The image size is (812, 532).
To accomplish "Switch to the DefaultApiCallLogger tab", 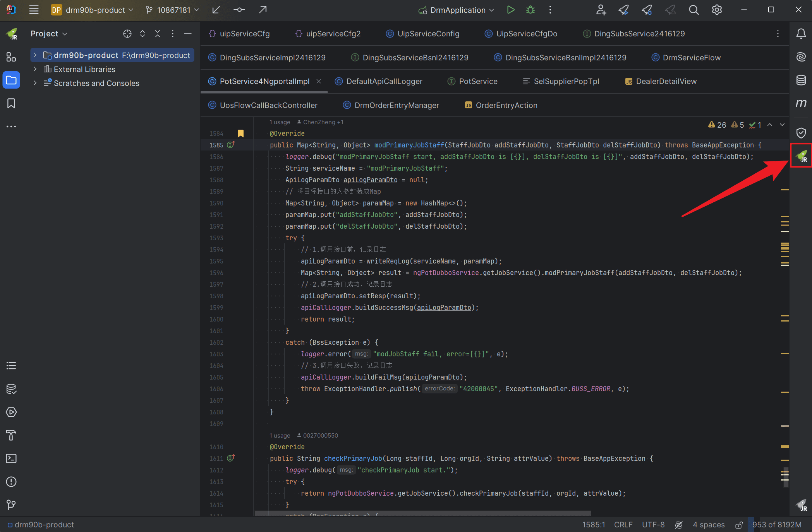I will coord(384,81).
